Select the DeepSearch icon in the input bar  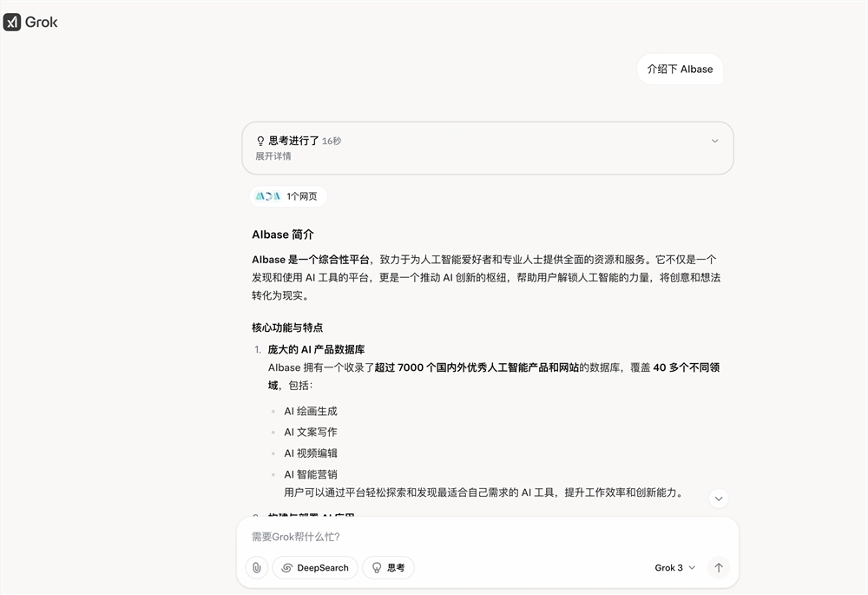tap(286, 567)
